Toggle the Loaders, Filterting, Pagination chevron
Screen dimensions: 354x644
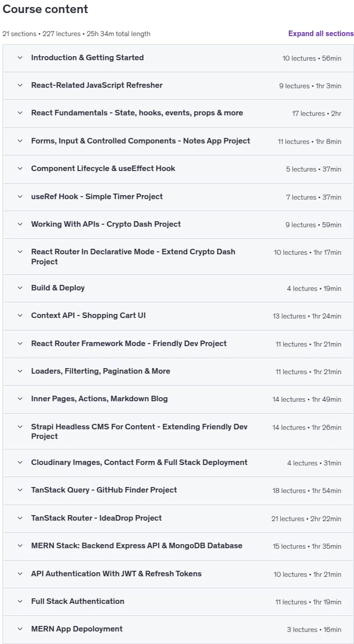[20, 371]
